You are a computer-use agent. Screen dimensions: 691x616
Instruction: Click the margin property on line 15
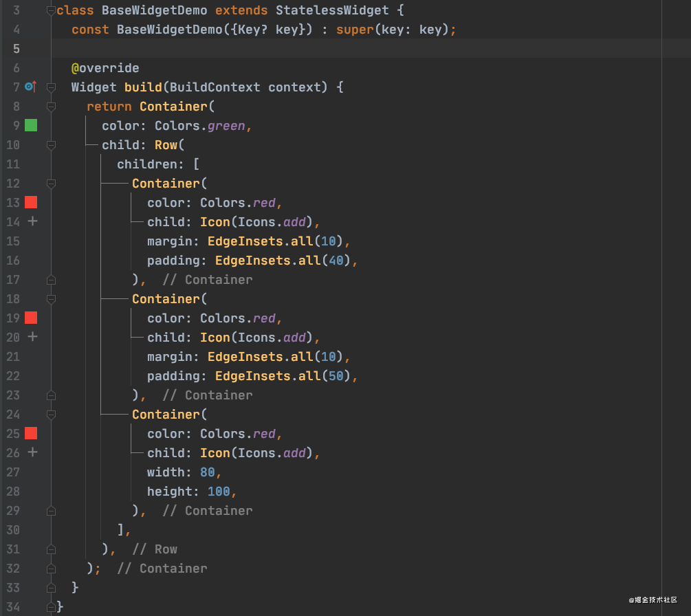173,241
